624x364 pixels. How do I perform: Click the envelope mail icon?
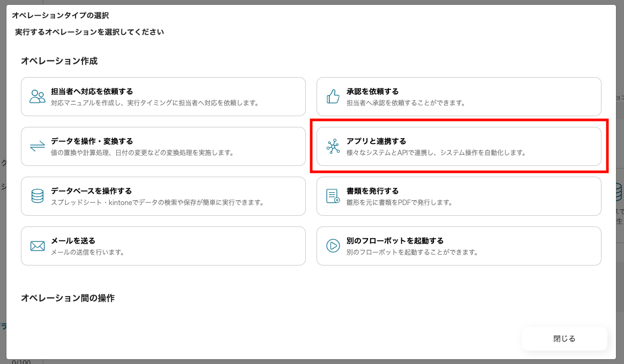[x=37, y=246]
